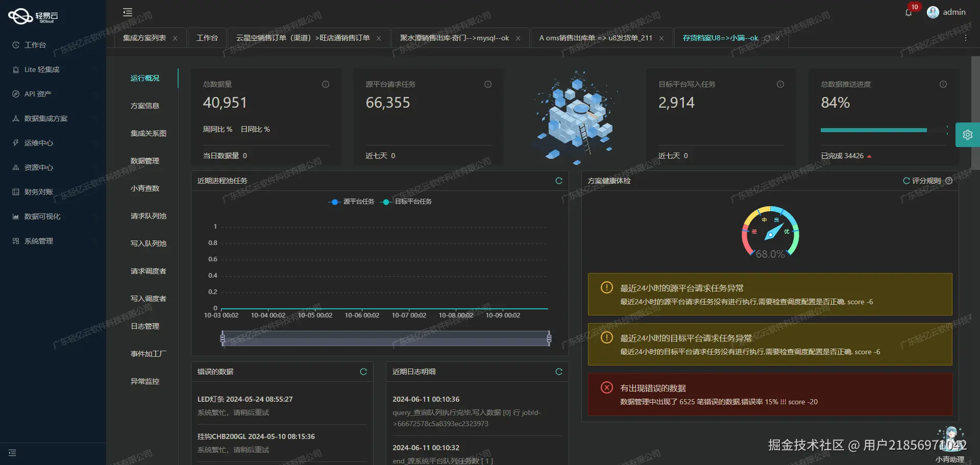Open the settings gear on the right edge
Viewport: 980px width, 465px height.
click(x=968, y=135)
